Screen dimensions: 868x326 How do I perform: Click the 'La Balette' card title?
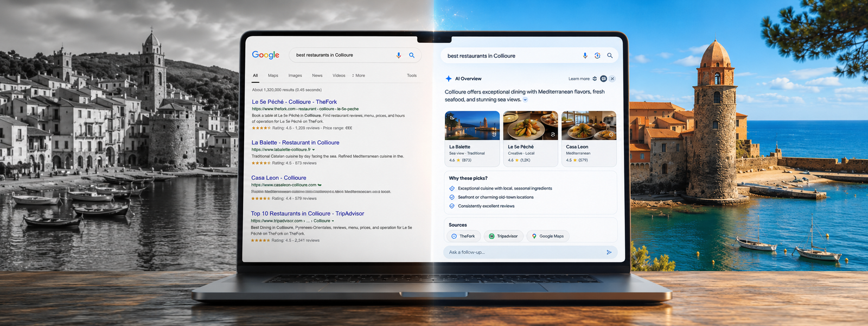(459, 147)
